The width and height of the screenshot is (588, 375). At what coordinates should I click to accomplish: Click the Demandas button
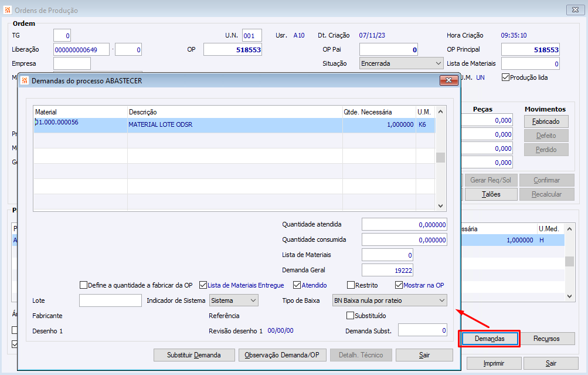pos(490,339)
